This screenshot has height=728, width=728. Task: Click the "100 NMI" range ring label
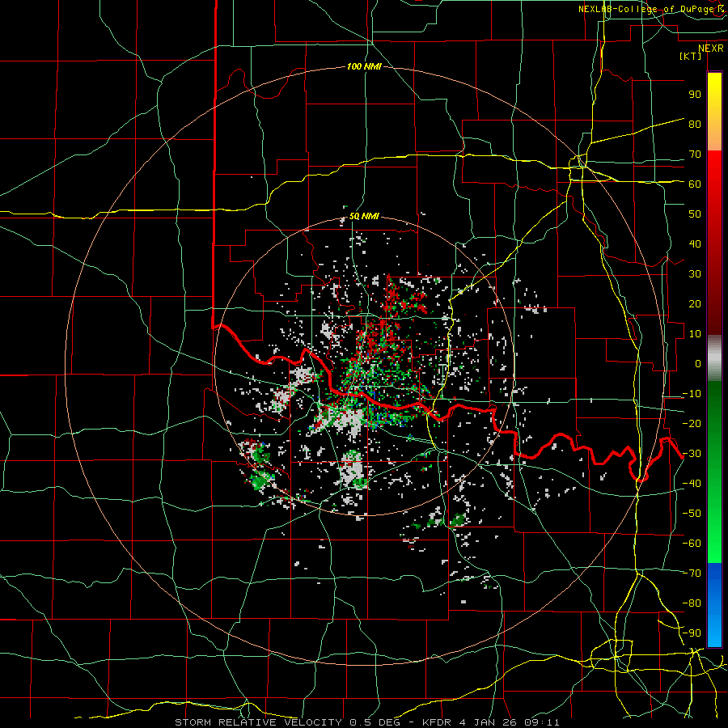coord(364,67)
